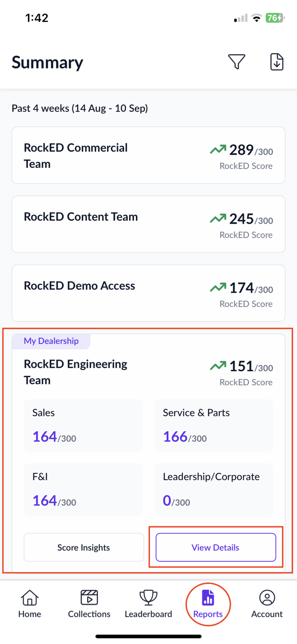Tap the Leadership/Corporate score tile
Viewport: 297px width, 644px height.
[x=213, y=489]
